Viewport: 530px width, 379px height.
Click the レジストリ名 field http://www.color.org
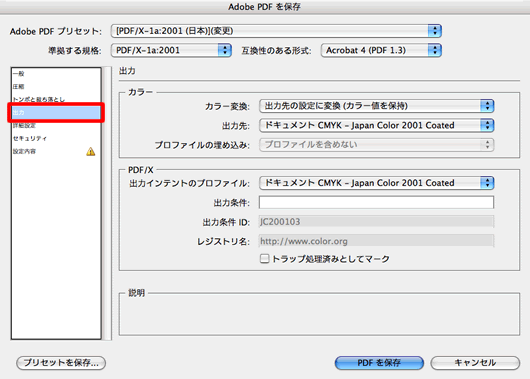(x=376, y=241)
